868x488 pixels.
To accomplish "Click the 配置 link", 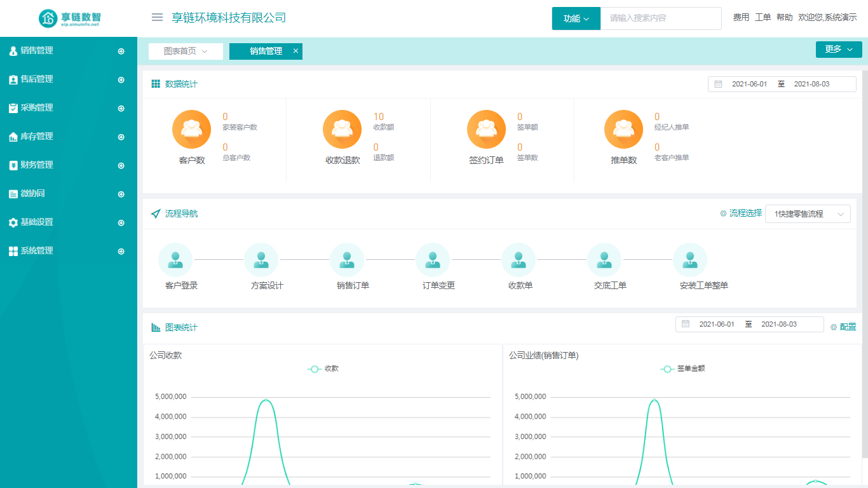I will coord(848,327).
